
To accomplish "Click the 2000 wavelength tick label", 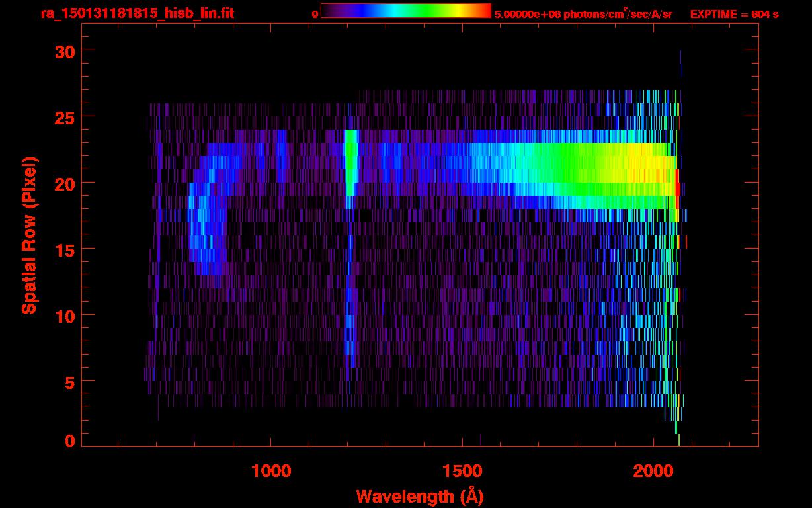I will point(653,470).
